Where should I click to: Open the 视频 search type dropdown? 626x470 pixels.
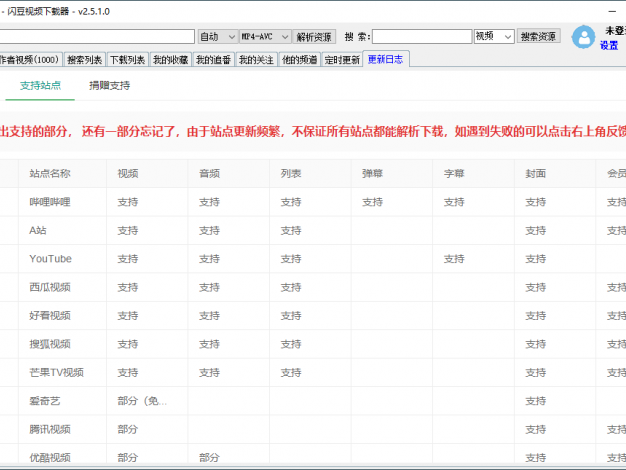tap(494, 36)
